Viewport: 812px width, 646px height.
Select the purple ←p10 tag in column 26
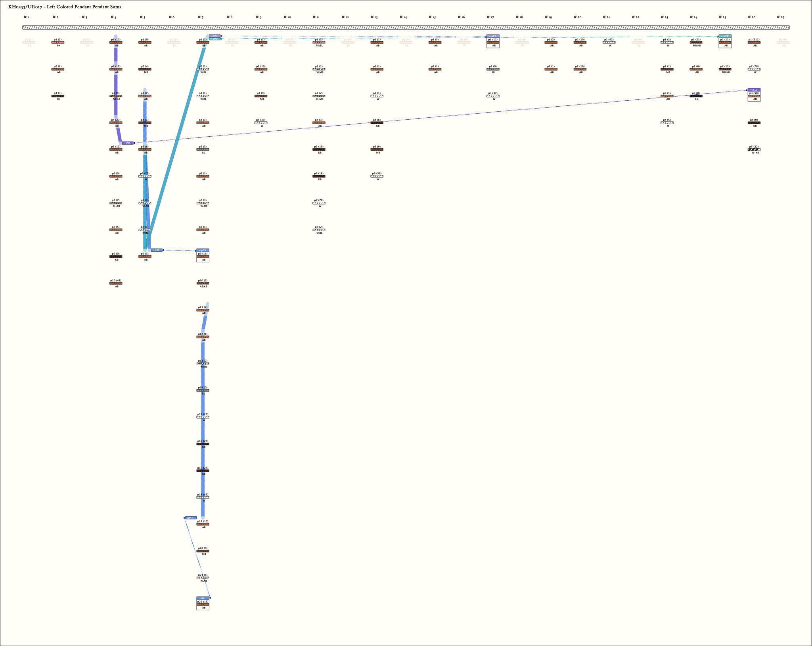[x=754, y=90]
